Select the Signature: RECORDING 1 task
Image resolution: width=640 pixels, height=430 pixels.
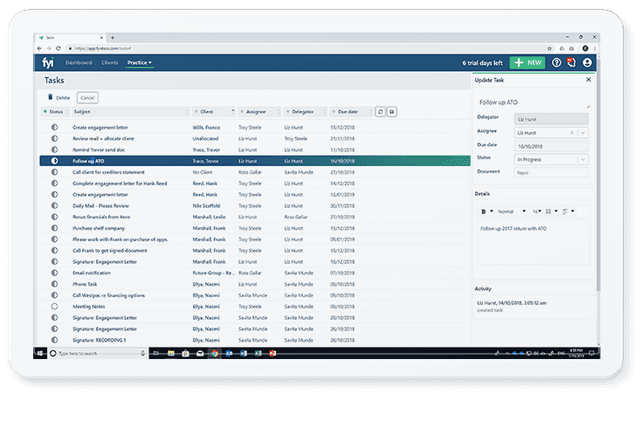pos(255,340)
